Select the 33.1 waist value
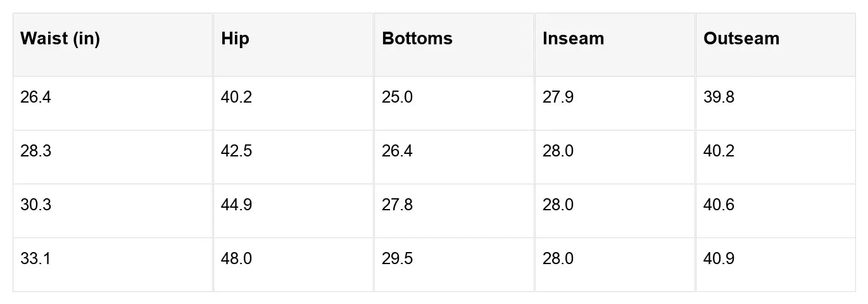The height and width of the screenshot is (304, 868). pyautogui.click(x=35, y=260)
